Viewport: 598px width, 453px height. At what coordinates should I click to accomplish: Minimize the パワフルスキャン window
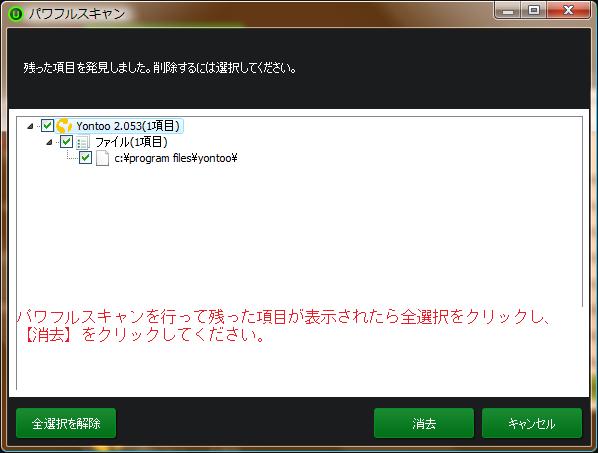(x=508, y=10)
